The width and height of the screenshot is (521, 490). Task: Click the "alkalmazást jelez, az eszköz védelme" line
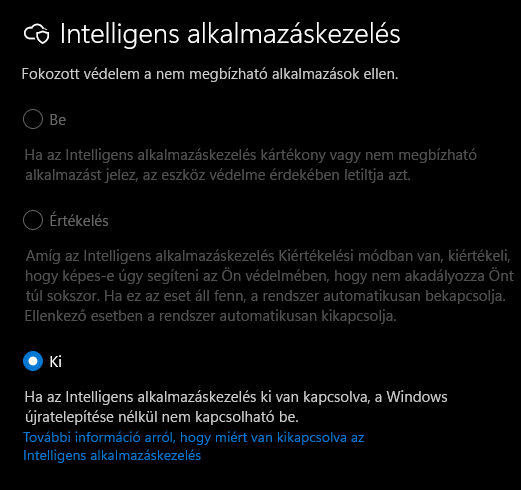218,175
